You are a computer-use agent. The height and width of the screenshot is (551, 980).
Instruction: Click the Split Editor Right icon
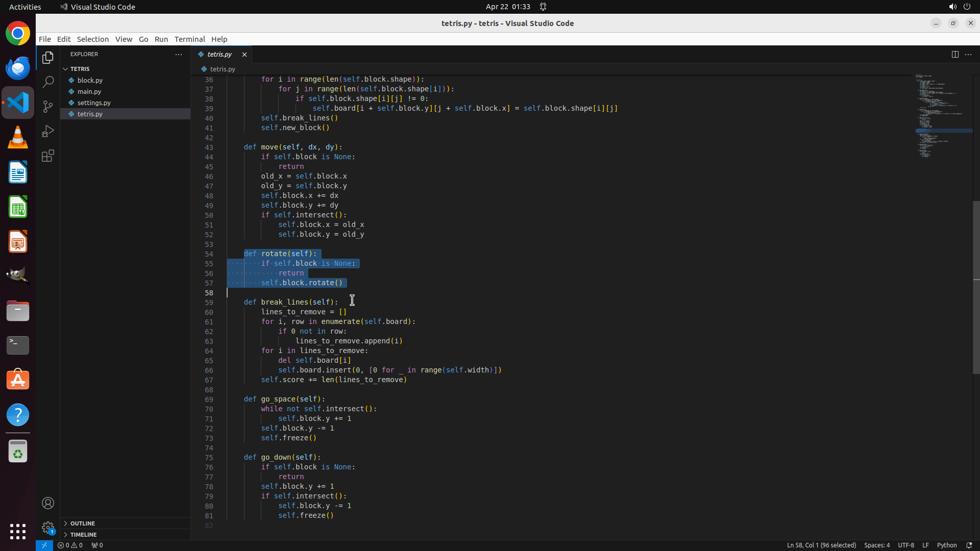(954, 54)
